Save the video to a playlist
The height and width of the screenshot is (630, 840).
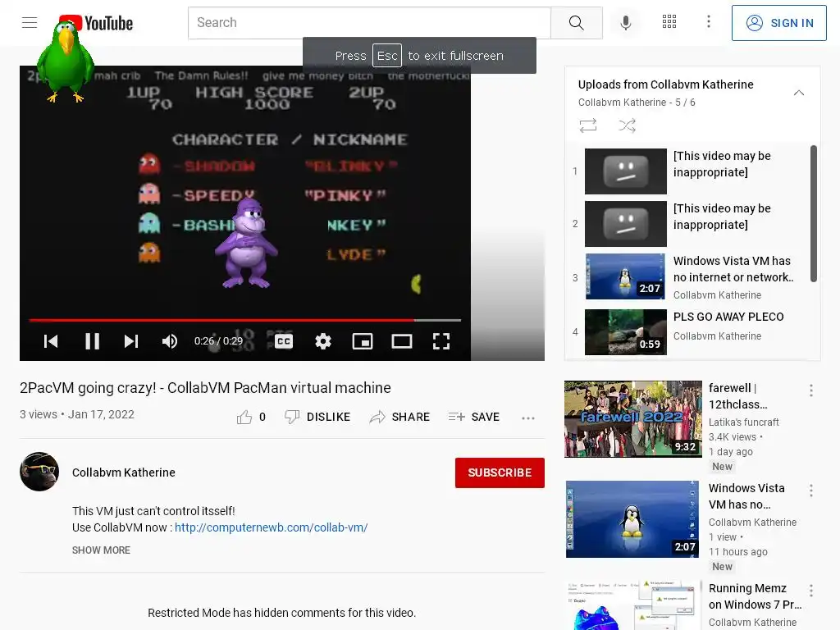click(474, 417)
